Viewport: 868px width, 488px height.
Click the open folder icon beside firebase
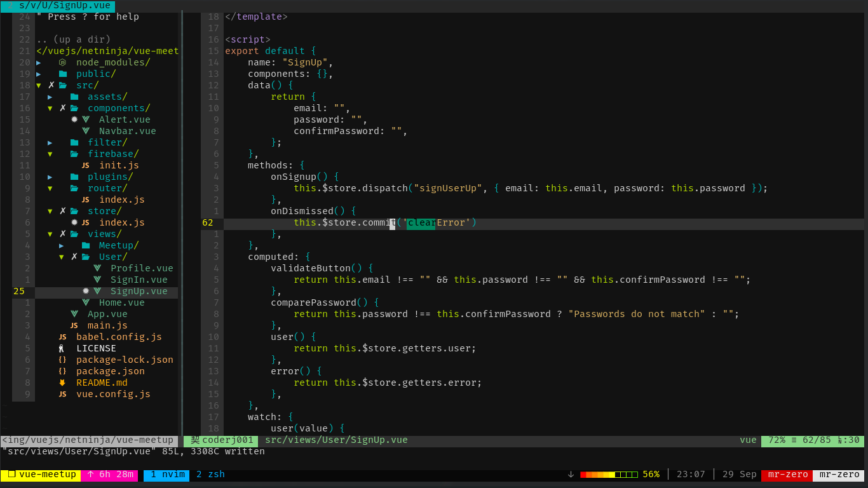tap(74, 154)
